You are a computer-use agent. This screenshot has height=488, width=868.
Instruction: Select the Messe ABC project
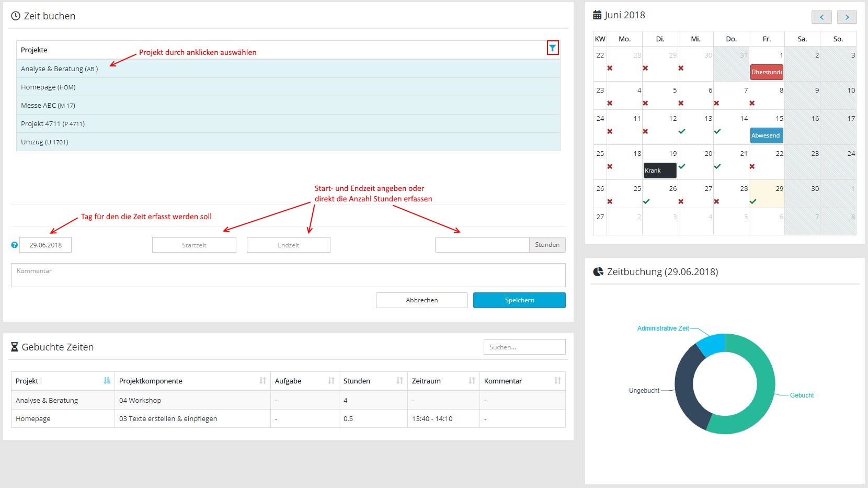point(48,105)
